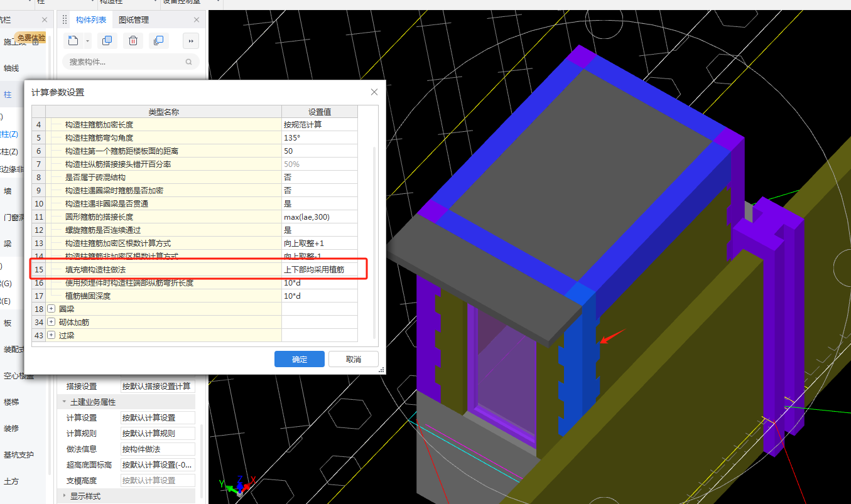Click the value 50 for first stirrup distance

pyautogui.click(x=320, y=151)
